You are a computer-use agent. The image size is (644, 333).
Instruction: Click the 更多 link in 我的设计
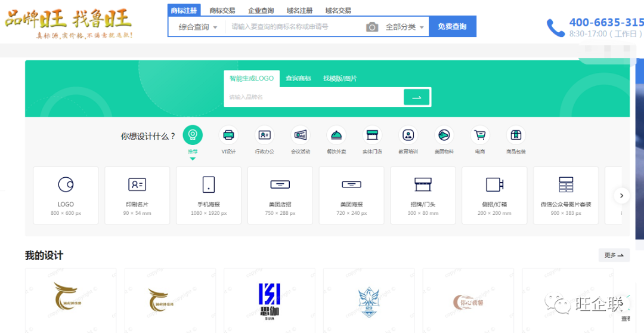(x=614, y=255)
